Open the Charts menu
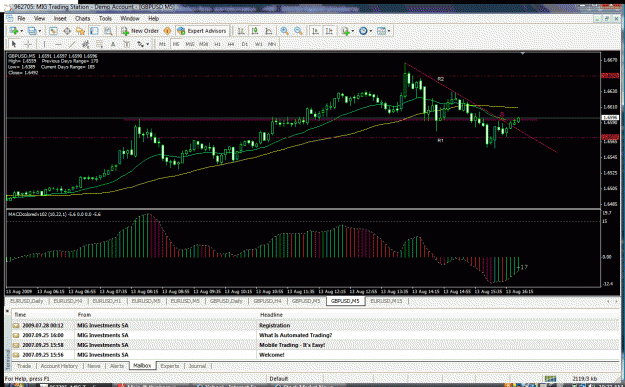625x387 pixels. (83, 18)
